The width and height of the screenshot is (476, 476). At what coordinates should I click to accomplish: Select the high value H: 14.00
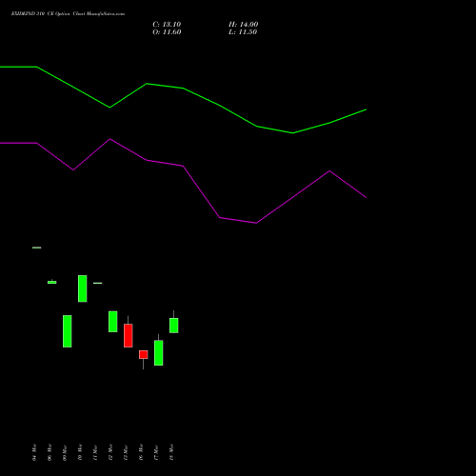[243, 25]
